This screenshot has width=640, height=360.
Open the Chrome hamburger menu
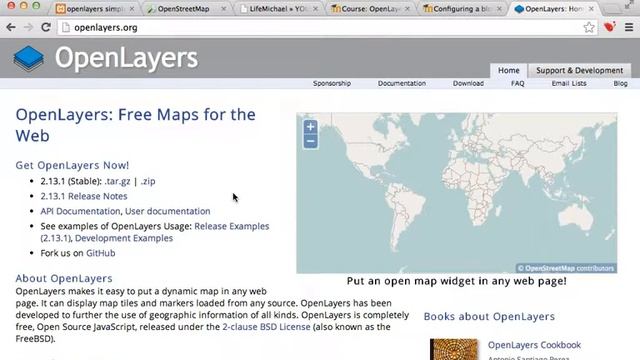click(x=629, y=27)
